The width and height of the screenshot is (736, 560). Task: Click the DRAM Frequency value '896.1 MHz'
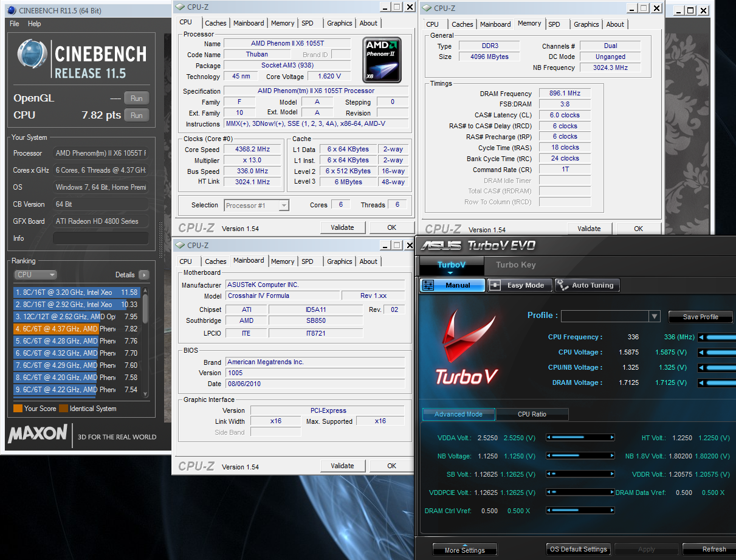[x=566, y=94]
